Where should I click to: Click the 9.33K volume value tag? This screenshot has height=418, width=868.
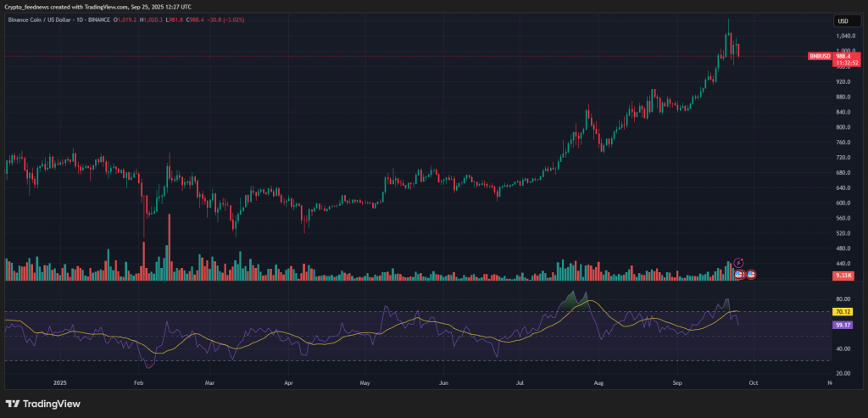844,276
